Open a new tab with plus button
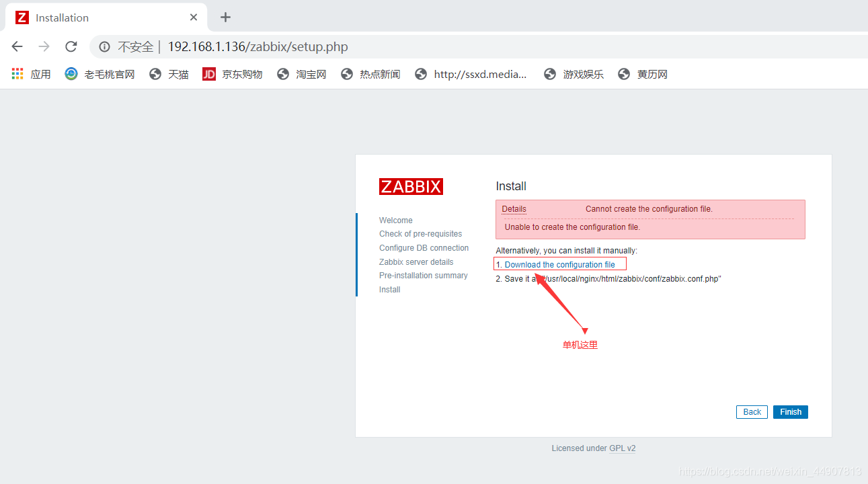 tap(226, 17)
